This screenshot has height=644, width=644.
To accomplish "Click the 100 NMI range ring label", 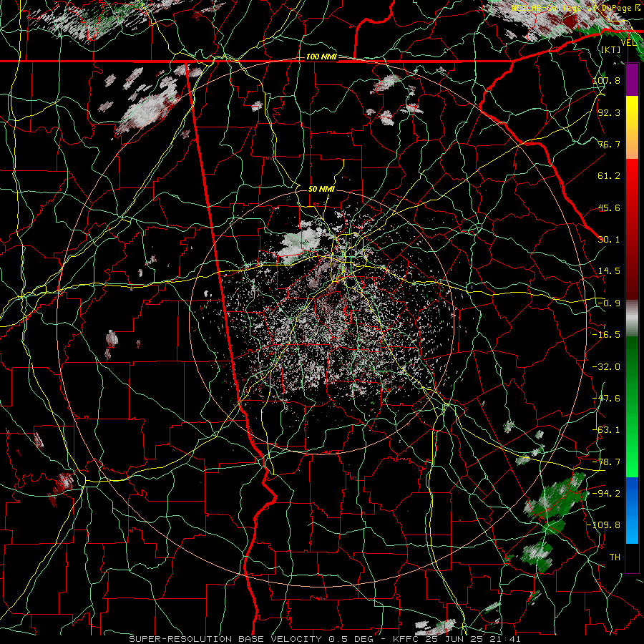I will pyautogui.click(x=321, y=57).
